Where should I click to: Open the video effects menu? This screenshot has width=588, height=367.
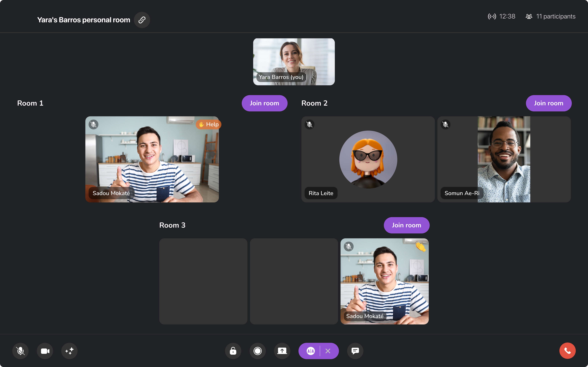[x=69, y=351]
